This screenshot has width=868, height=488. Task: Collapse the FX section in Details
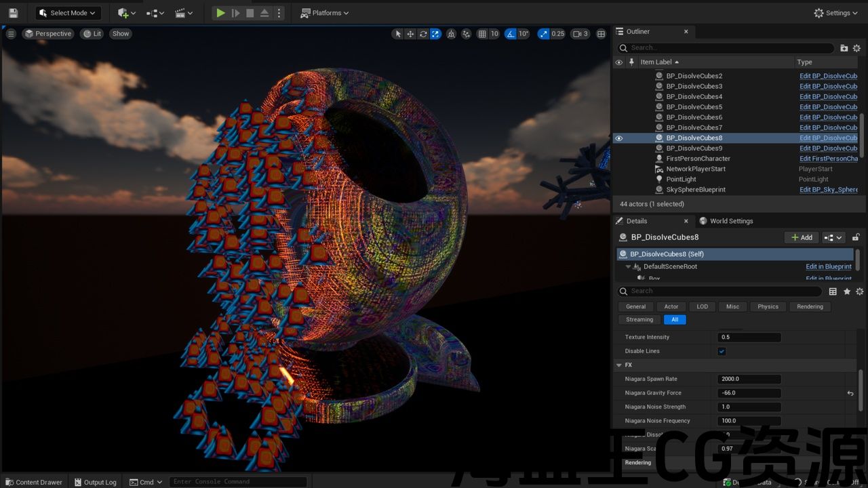(x=619, y=365)
